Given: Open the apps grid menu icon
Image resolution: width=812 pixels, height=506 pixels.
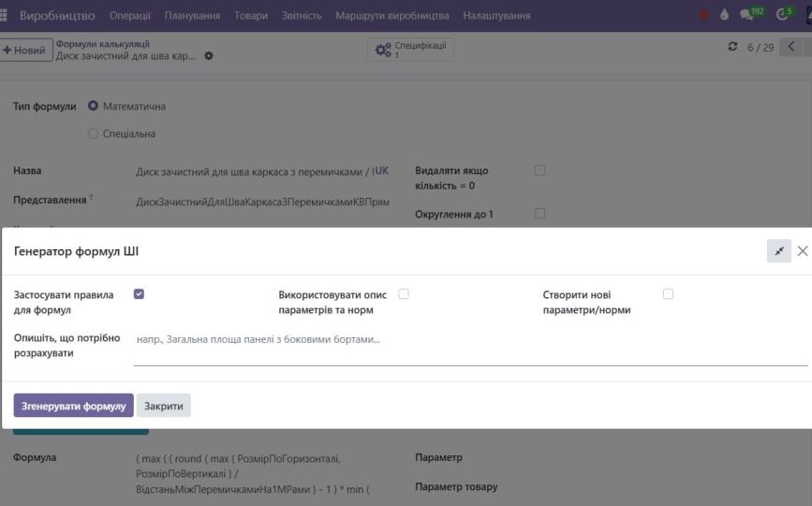Looking at the screenshot, I should pos(4,15).
